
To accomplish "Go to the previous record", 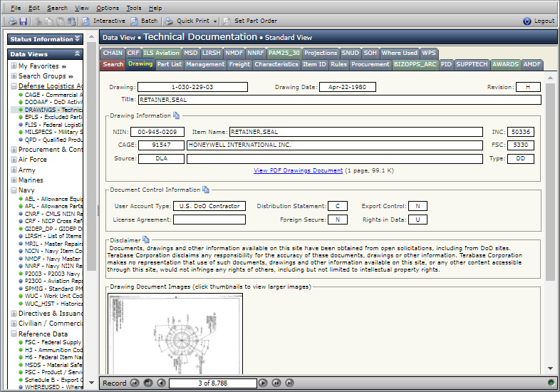I will point(162,383).
